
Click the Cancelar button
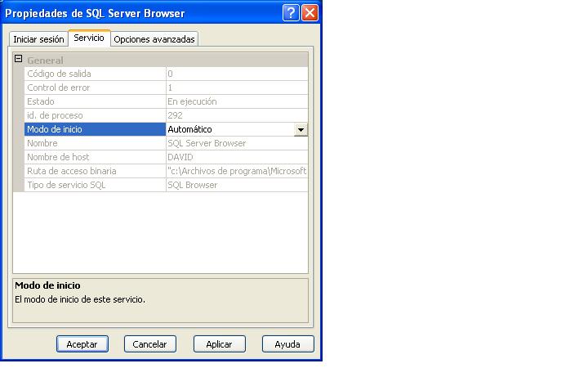click(x=150, y=344)
